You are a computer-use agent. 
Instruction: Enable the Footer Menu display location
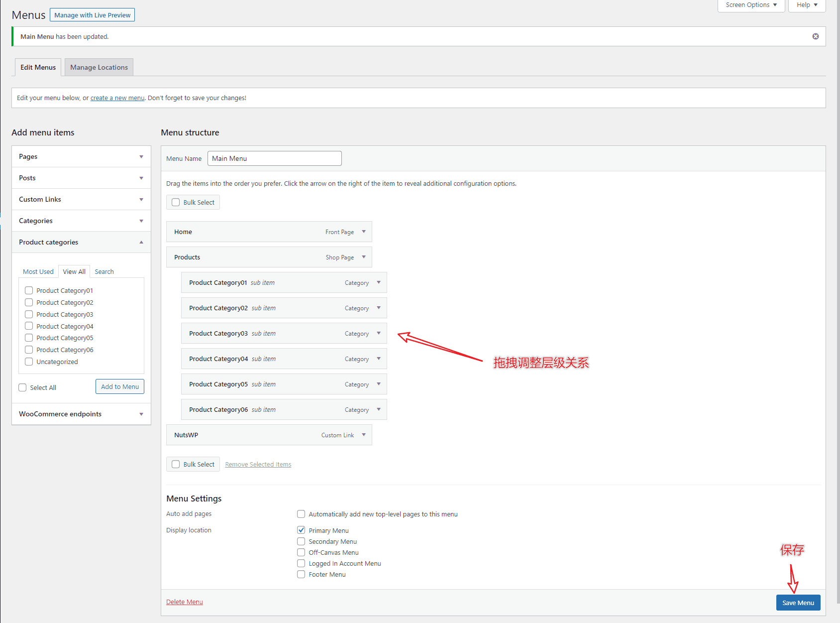click(x=301, y=574)
